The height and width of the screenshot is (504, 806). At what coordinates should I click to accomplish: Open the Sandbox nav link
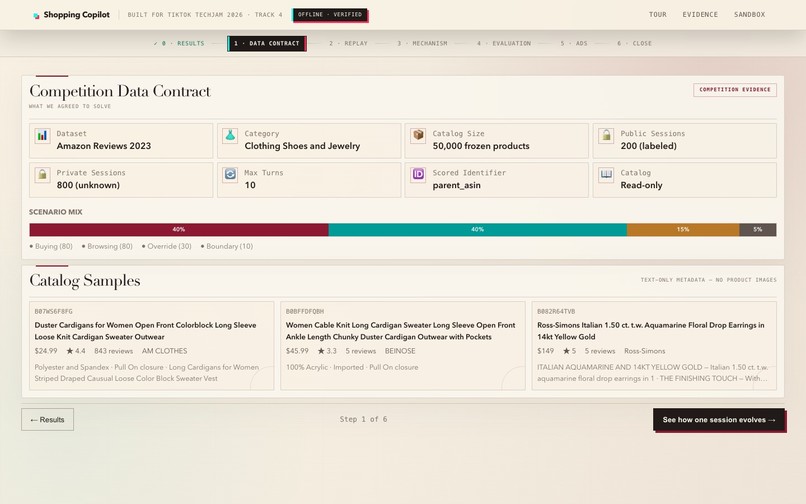point(749,14)
